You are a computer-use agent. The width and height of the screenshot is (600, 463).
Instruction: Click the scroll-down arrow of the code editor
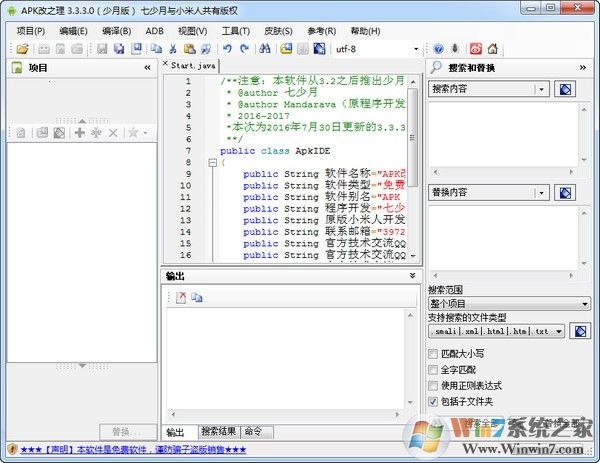click(x=413, y=255)
